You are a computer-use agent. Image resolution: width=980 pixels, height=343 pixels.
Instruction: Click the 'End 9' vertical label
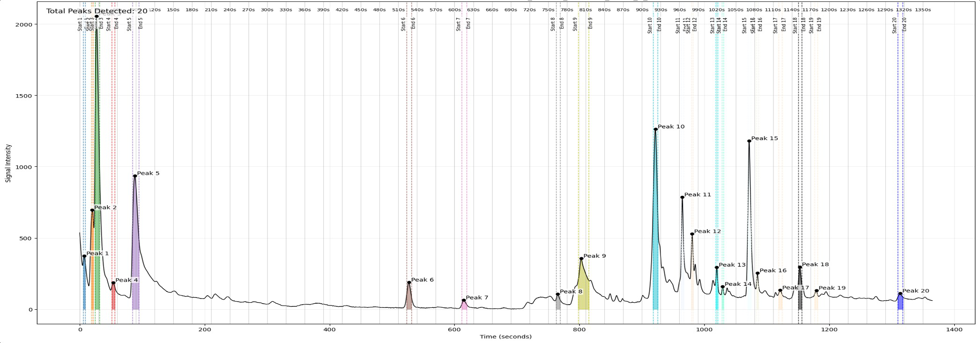590,23
